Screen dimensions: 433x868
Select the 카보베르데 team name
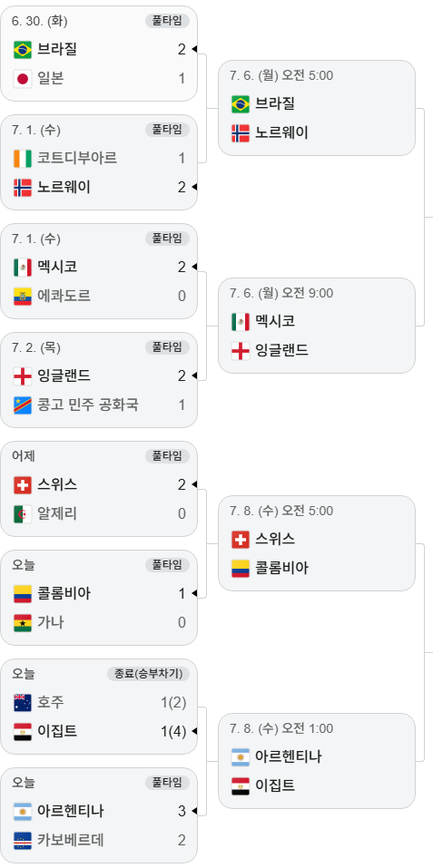pyautogui.click(x=70, y=840)
